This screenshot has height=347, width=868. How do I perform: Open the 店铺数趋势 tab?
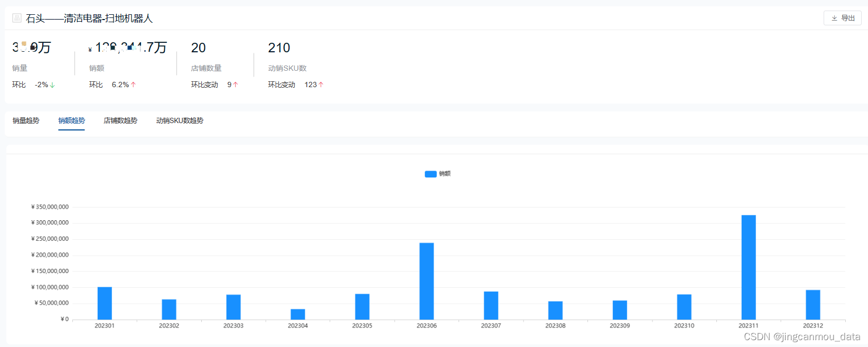[x=120, y=120]
